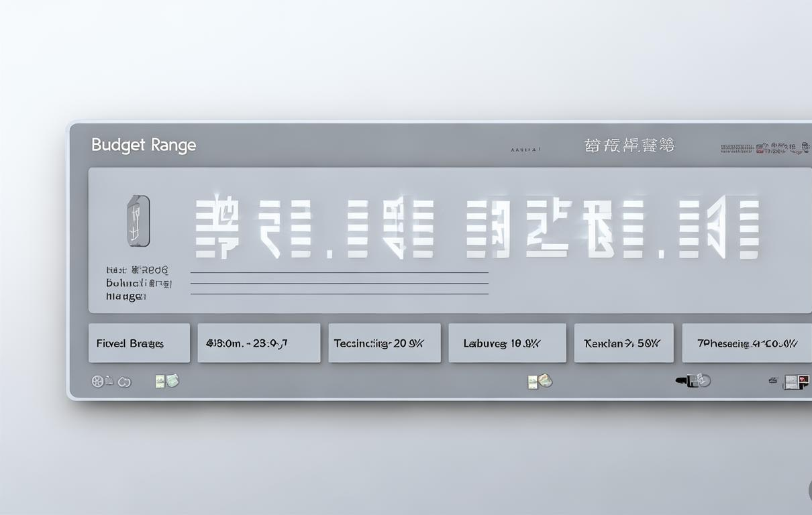This screenshot has height=515, width=812.
Task: Click the tag-shaped icon left of the large digits
Action: click(x=138, y=221)
